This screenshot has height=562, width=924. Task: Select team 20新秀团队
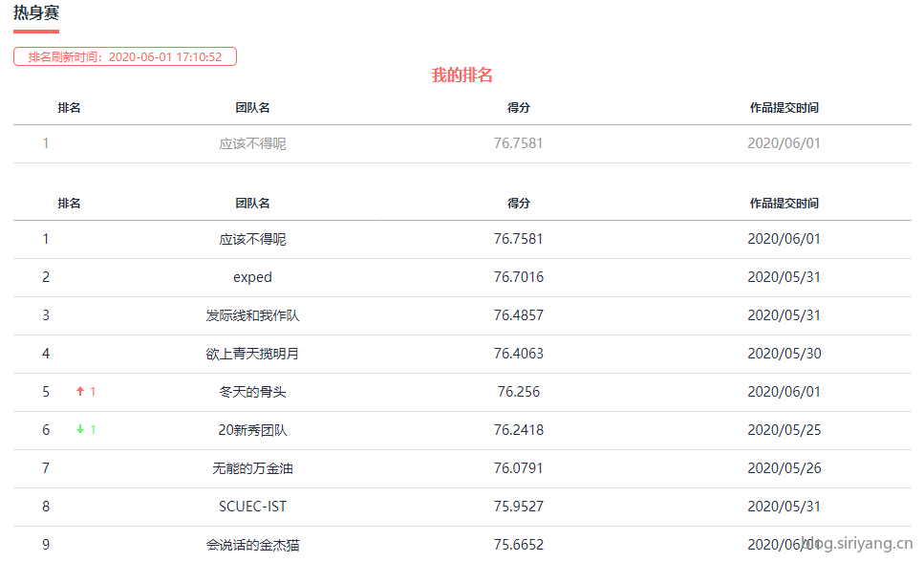point(252,430)
